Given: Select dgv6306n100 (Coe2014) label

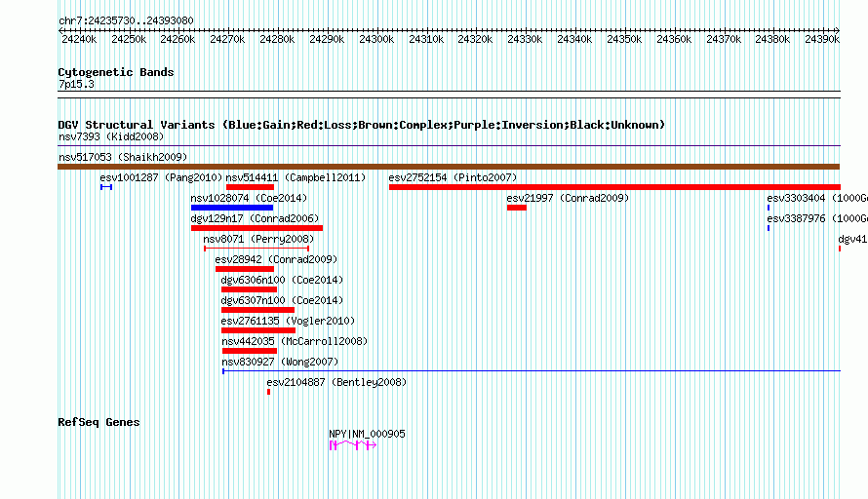Looking at the screenshot, I should (x=282, y=280).
